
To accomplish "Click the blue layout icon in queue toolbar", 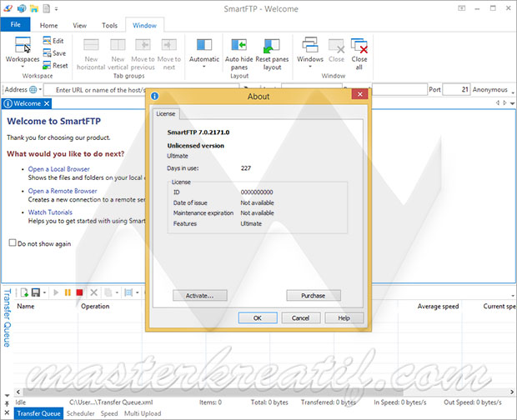I will click(128, 292).
